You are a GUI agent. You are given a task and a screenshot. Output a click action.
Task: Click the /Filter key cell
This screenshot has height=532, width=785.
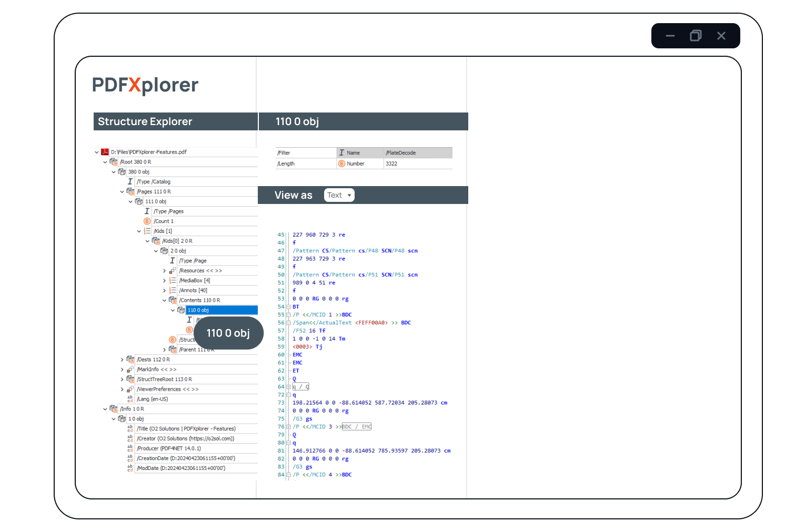pos(306,153)
